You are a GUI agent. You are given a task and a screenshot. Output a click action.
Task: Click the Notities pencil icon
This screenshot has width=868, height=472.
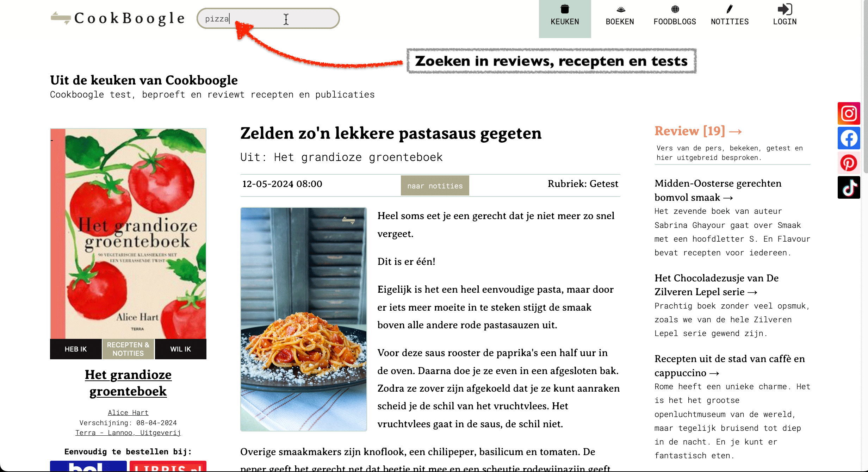click(730, 9)
